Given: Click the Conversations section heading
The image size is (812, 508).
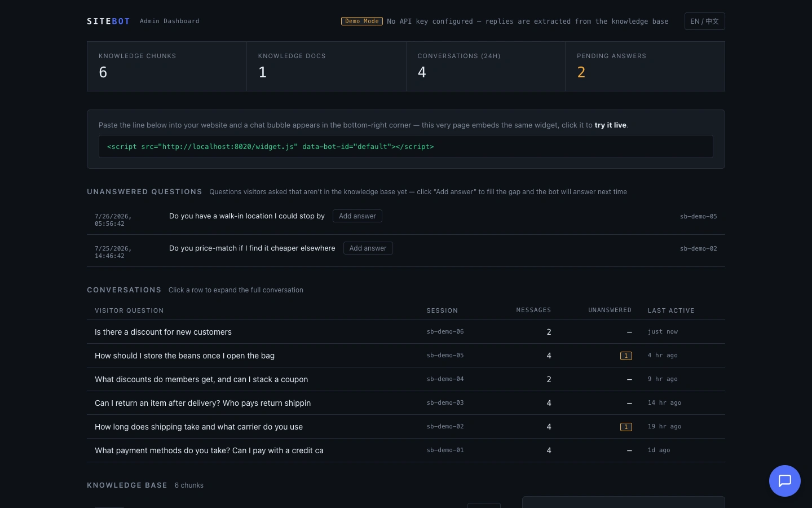Looking at the screenshot, I should tap(124, 290).
